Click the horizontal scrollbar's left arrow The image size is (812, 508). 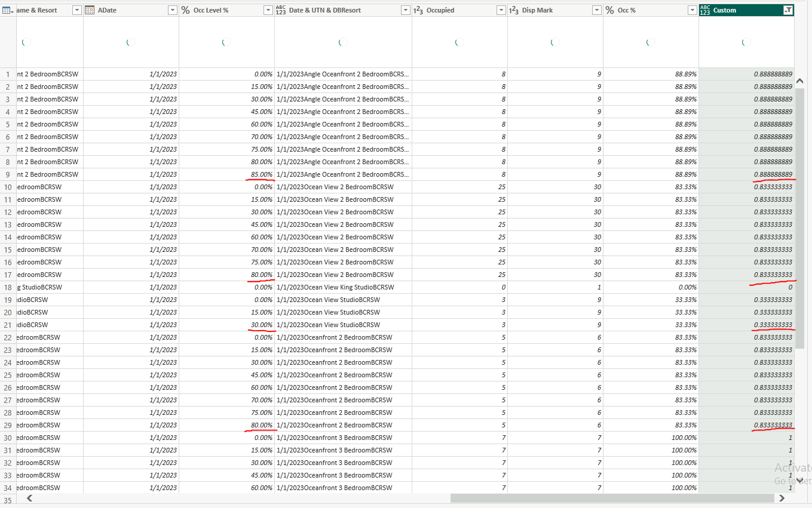pos(29,498)
